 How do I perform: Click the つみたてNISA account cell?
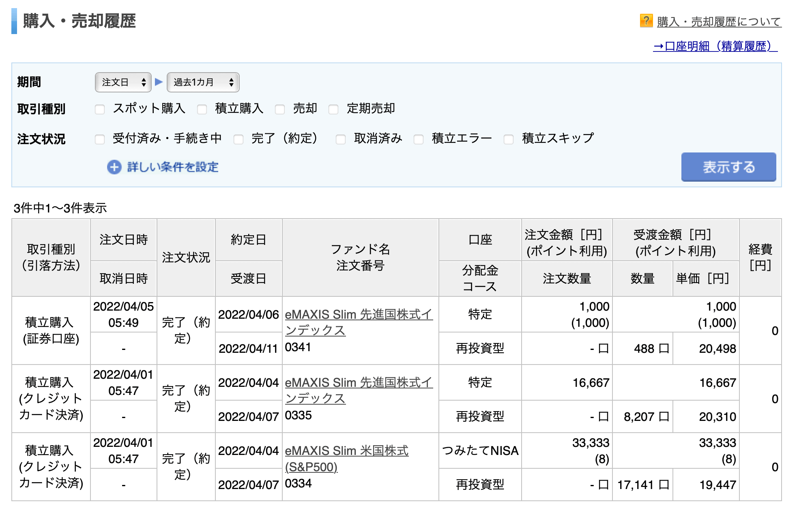tap(480, 450)
